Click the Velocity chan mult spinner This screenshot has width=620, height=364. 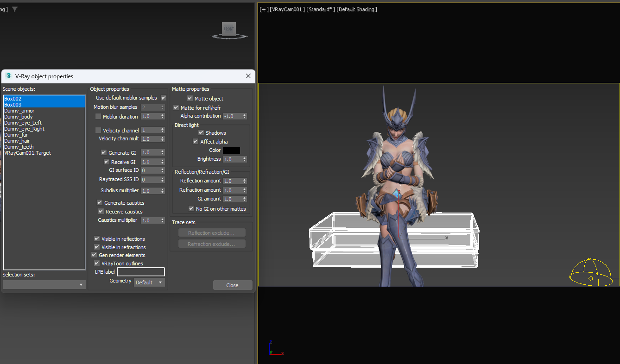pyautogui.click(x=162, y=139)
